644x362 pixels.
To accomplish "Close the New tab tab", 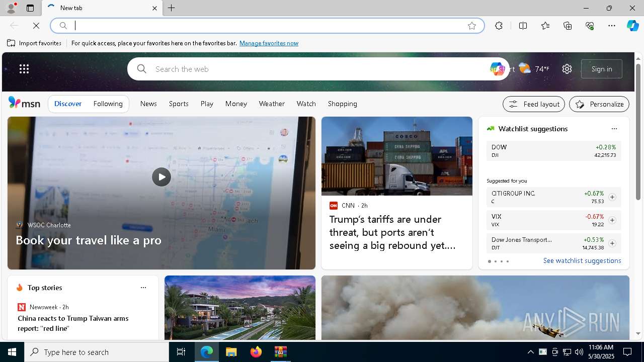I will tap(154, 8).
